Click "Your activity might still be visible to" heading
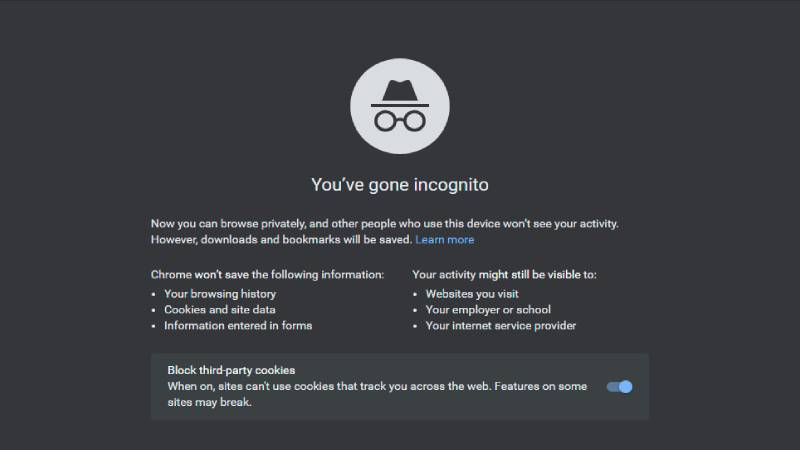 pyautogui.click(x=504, y=274)
